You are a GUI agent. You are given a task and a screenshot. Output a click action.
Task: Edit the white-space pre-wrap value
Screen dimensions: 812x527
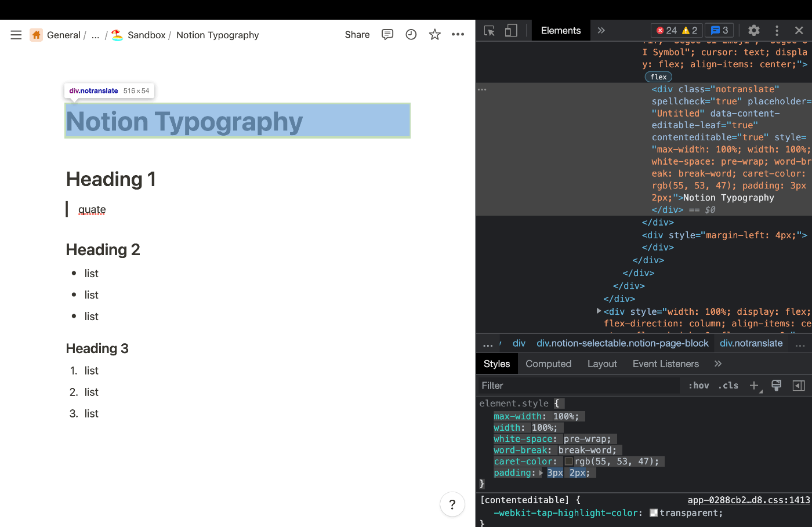tap(586, 439)
